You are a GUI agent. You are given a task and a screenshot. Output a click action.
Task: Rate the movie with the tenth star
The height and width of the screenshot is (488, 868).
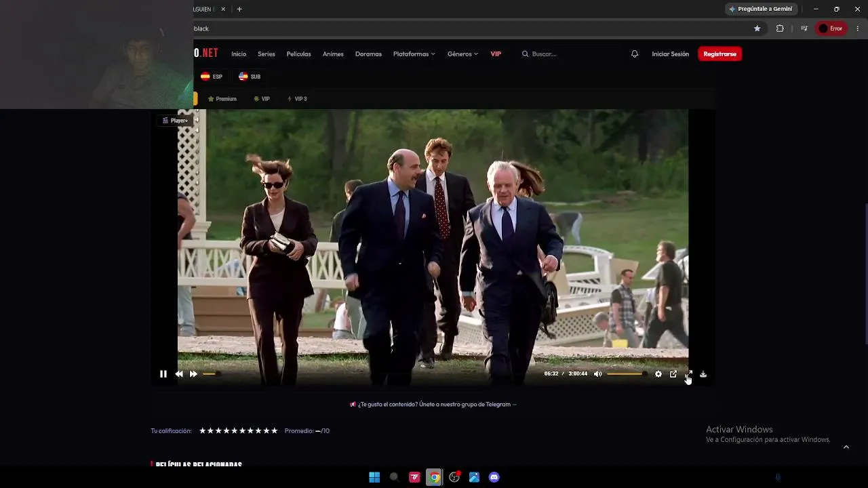click(x=275, y=431)
